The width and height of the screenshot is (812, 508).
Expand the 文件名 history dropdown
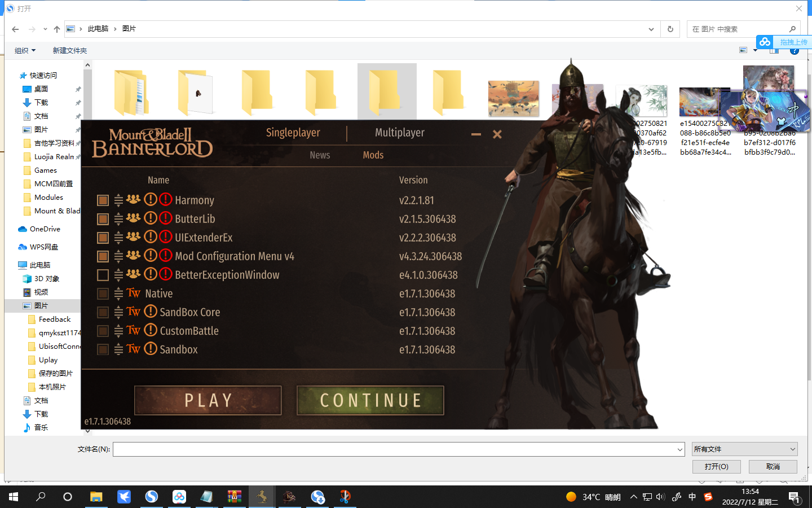(679, 449)
